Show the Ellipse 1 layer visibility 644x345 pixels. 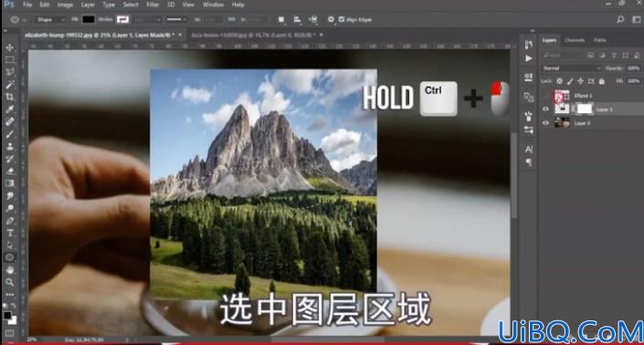coord(545,96)
